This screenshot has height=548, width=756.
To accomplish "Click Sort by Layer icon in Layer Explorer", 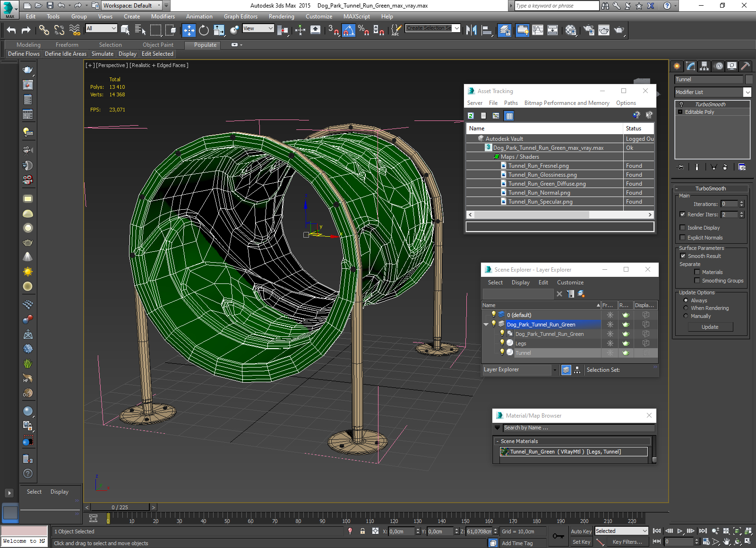I will 566,370.
